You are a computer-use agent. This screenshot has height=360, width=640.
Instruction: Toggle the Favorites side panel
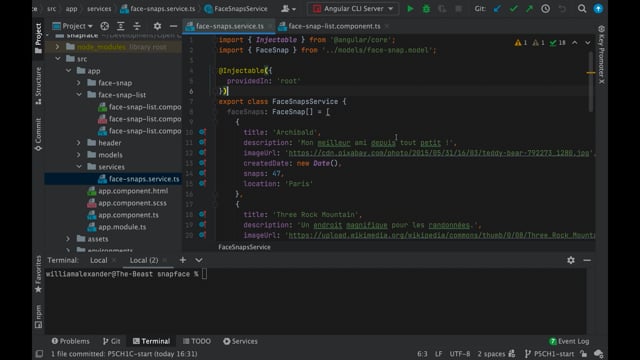pyautogui.click(x=38, y=274)
